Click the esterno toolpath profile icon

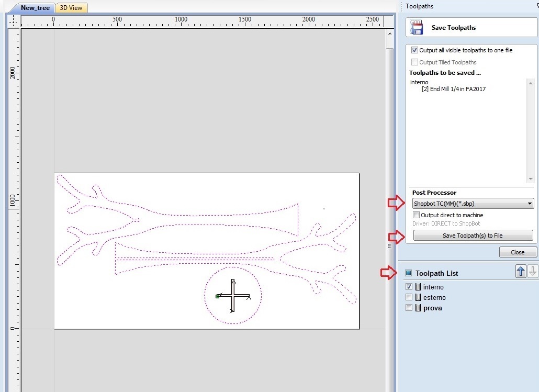point(418,297)
